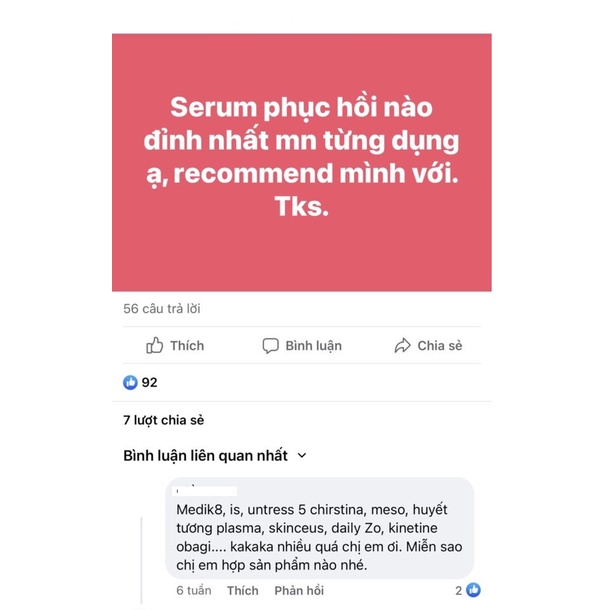The width and height of the screenshot is (610, 610).
Task: Click the Medik8 comment bubble text
Action: pos(319,537)
